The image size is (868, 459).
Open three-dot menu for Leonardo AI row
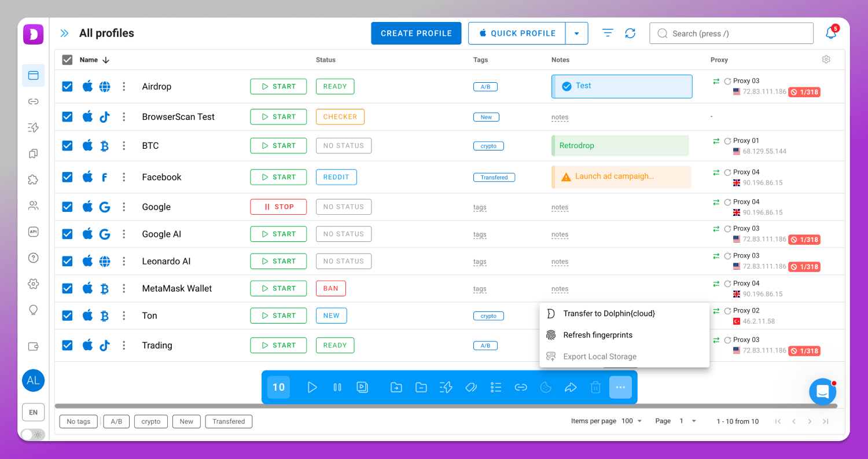pyautogui.click(x=124, y=261)
